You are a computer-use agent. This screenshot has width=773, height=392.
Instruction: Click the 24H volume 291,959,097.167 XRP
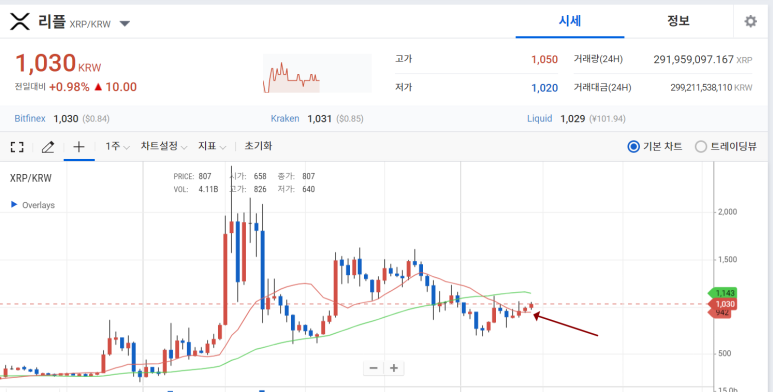(x=703, y=60)
